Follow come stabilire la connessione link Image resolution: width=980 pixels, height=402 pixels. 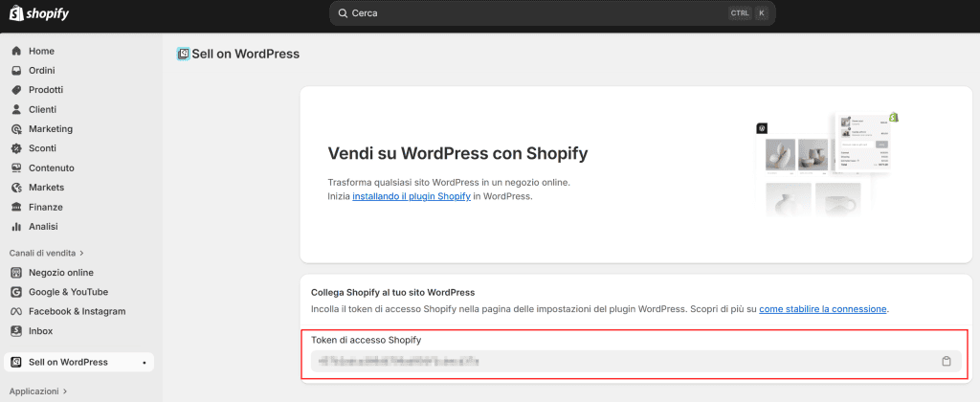(823, 309)
